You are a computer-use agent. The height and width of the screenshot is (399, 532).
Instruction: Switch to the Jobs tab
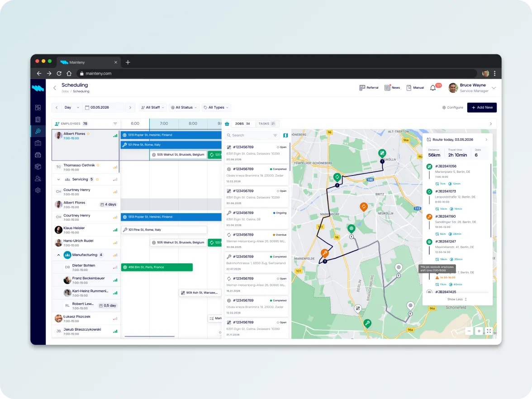[242, 124]
